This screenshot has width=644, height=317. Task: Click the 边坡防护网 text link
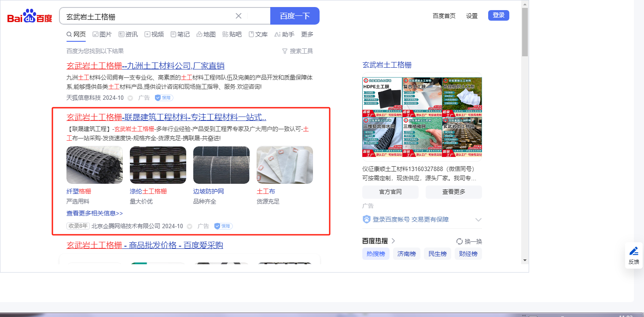click(x=209, y=191)
